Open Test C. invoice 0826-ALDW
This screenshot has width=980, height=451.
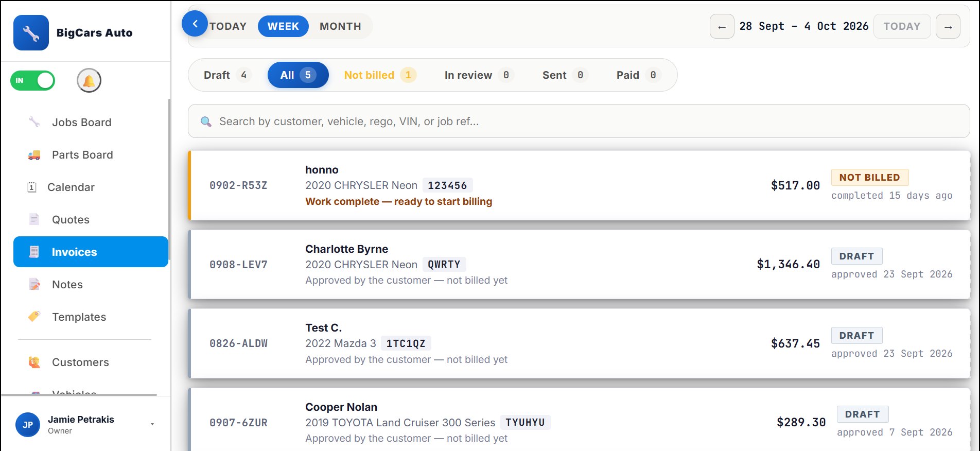(579, 343)
